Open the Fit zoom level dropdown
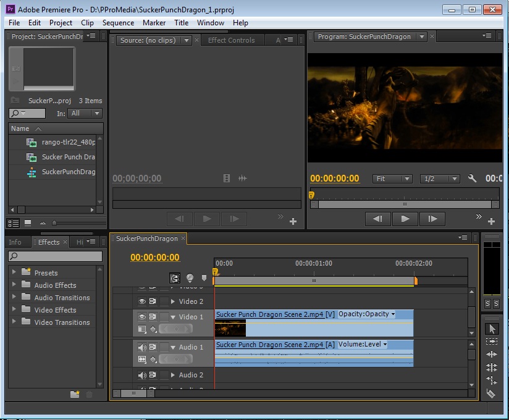 tap(392, 178)
